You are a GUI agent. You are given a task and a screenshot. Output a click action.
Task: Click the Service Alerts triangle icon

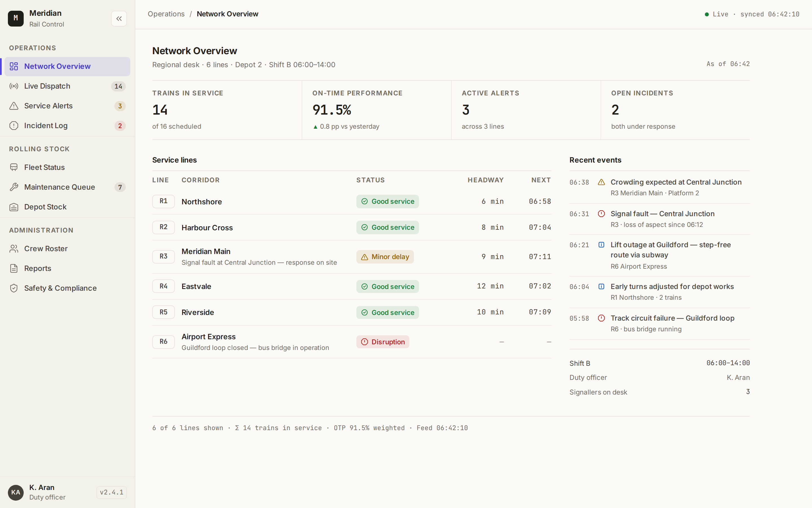click(x=14, y=106)
